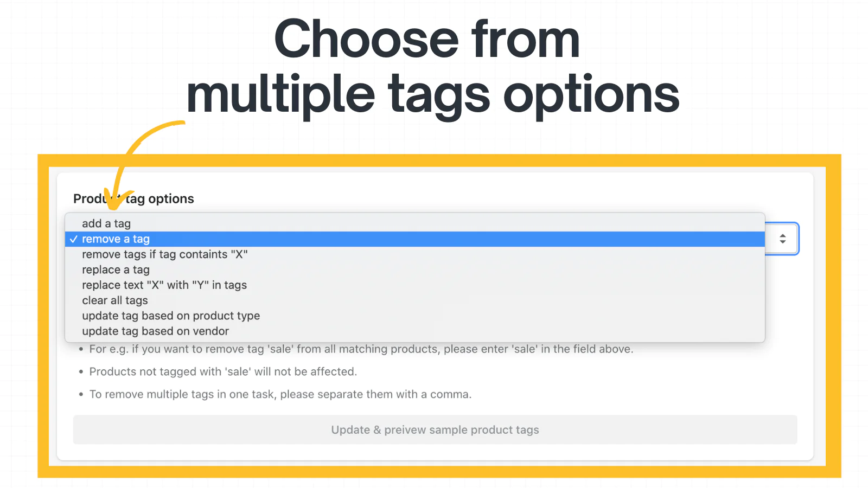Click the hint starting "For e.g. if you want"
Image resolution: width=868 pixels, height=488 pixels.
click(361, 349)
